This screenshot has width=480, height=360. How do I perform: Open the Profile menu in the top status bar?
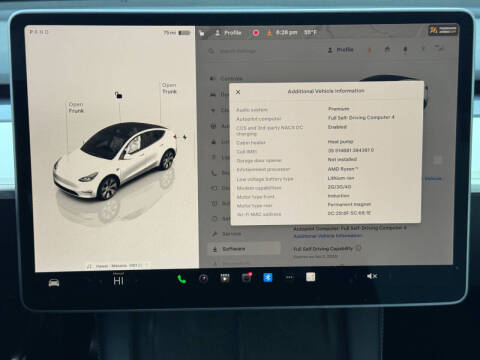229,33
